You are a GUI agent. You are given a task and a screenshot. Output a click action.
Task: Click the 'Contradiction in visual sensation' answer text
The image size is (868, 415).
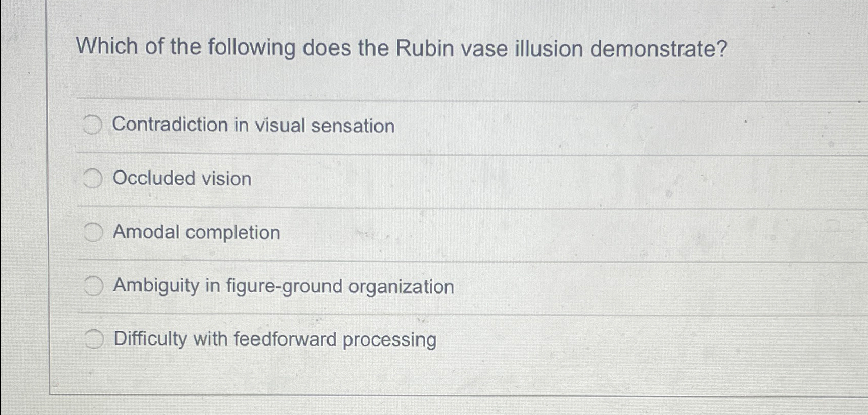point(254,126)
